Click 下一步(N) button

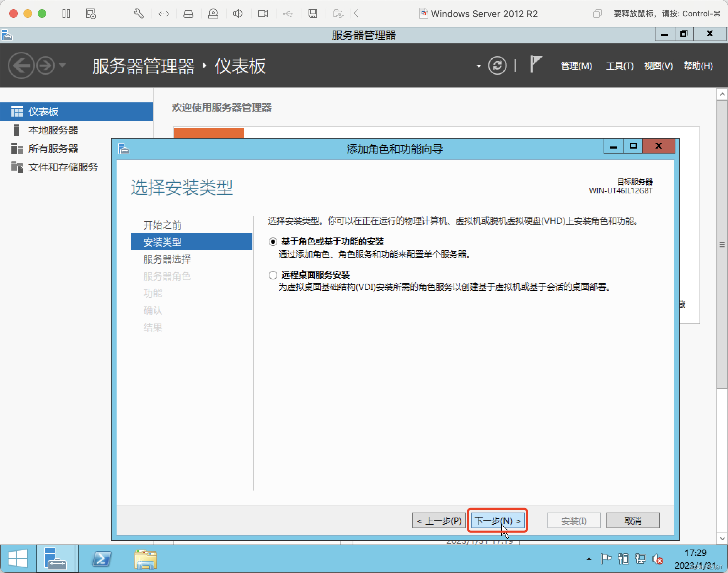pyautogui.click(x=497, y=521)
